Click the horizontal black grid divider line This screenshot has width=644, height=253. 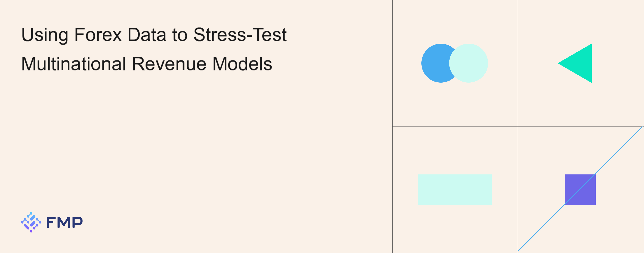point(455,127)
